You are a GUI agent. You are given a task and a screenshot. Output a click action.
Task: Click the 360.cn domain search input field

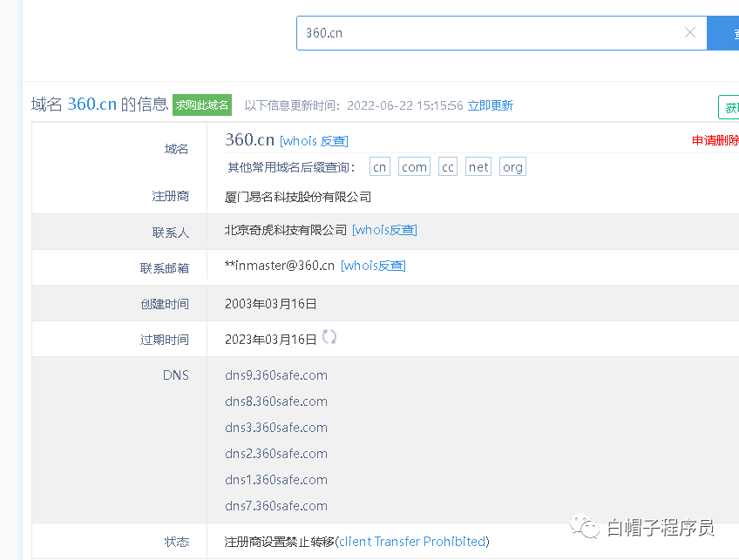501,33
